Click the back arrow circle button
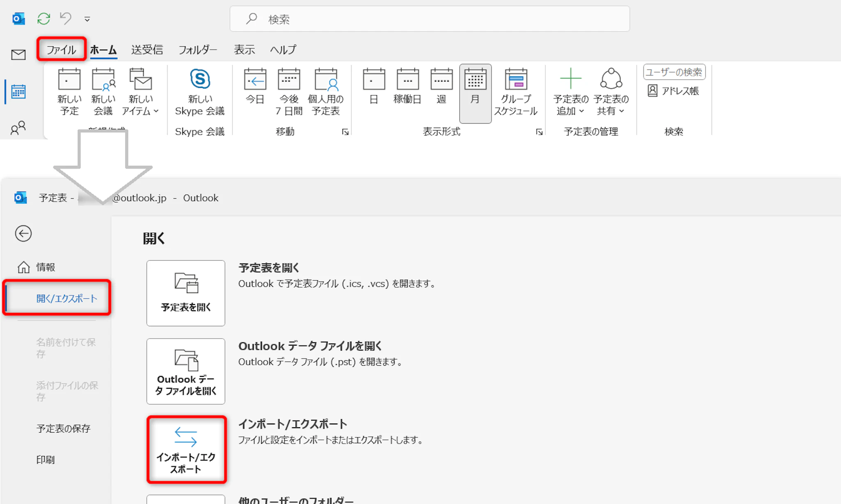Image resolution: width=841 pixels, height=504 pixels. click(x=23, y=234)
